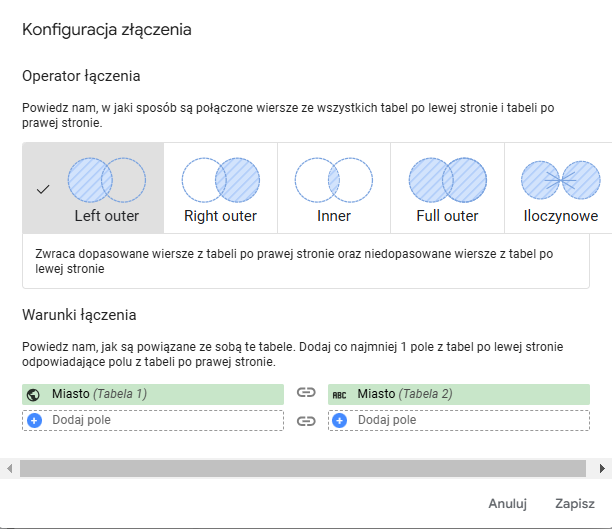Choose the Right outer join option

point(220,216)
